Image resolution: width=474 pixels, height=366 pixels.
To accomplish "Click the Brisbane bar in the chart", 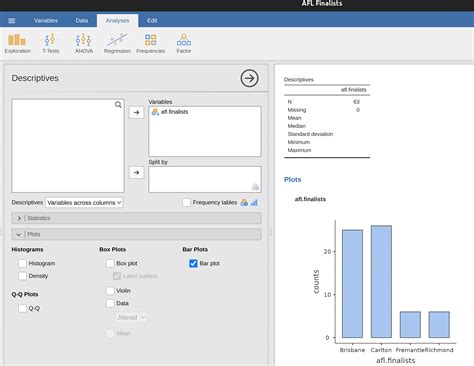I will (352, 284).
